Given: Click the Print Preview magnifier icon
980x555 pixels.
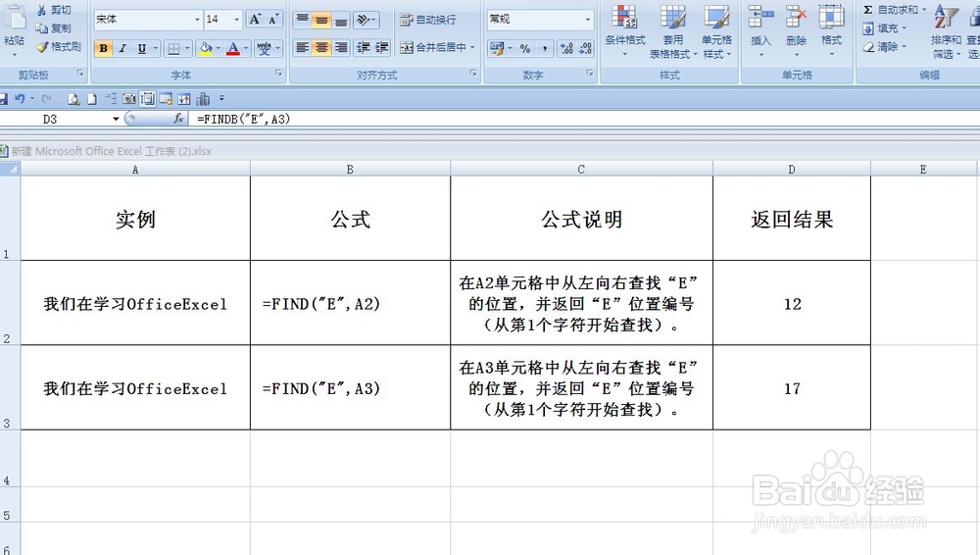Looking at the screenshot, I should [73, 99].
